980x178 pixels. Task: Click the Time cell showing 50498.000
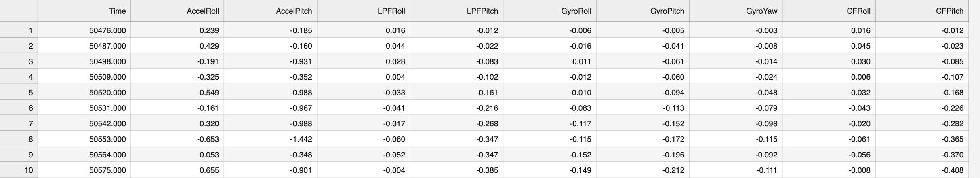click(x=84, y=61)
